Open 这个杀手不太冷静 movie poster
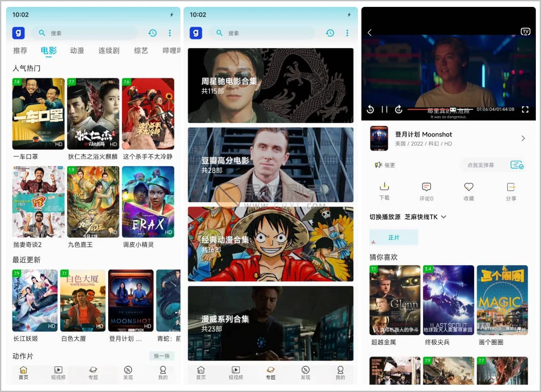 click(148, 114)
